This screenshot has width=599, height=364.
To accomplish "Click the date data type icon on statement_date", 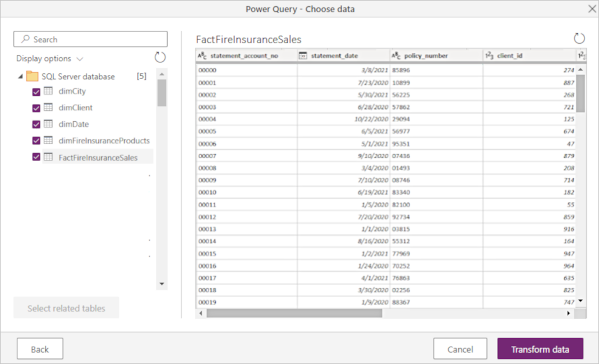I will tap(303, 55).
